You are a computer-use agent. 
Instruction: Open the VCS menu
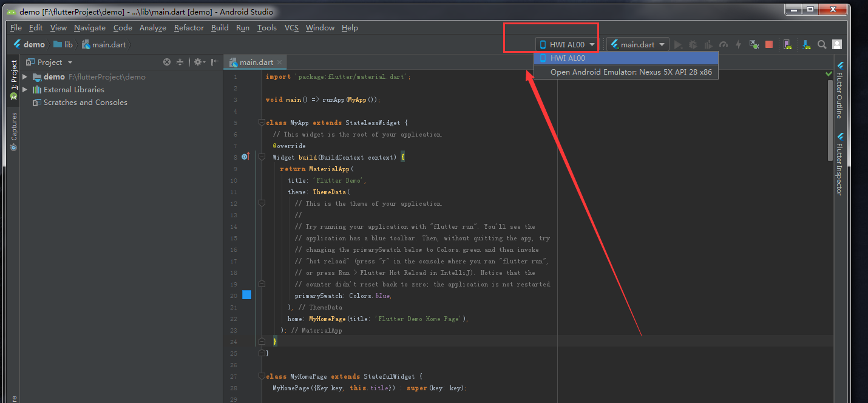[x=291, y=27]
